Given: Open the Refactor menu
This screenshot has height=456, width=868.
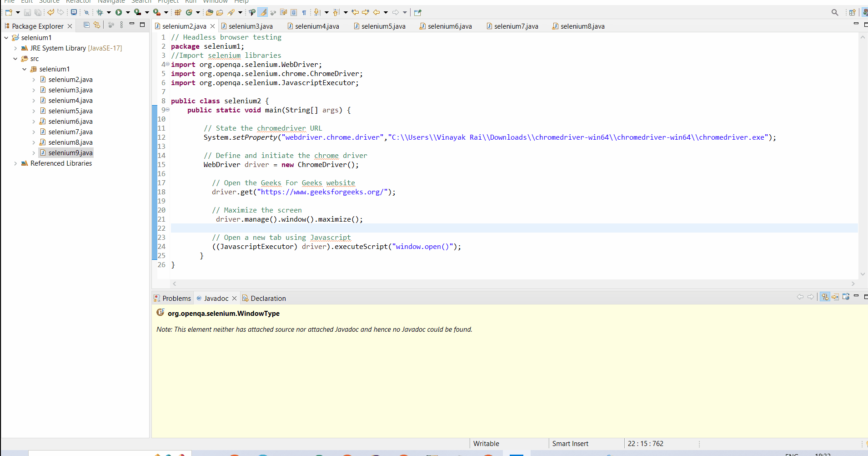Looking at the screenshot, I should (78, 2).
